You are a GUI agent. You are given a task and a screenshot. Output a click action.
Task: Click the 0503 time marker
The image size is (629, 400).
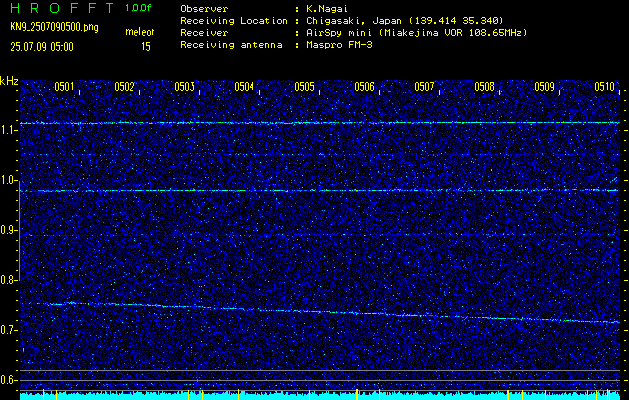(185, 87)
